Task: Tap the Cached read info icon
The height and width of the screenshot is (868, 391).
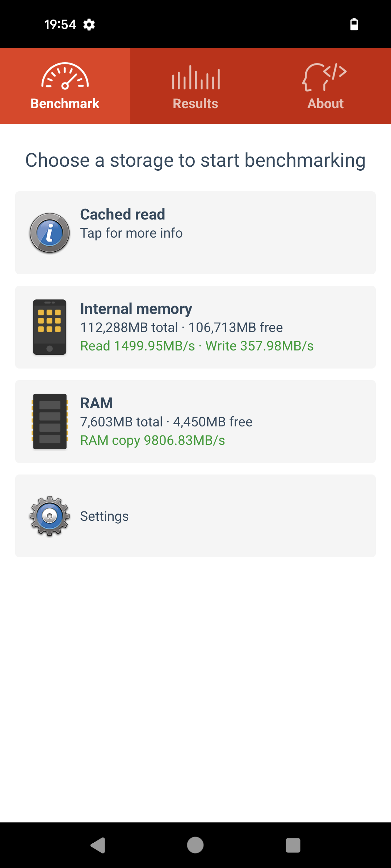Action: click(x=50, y=233)
